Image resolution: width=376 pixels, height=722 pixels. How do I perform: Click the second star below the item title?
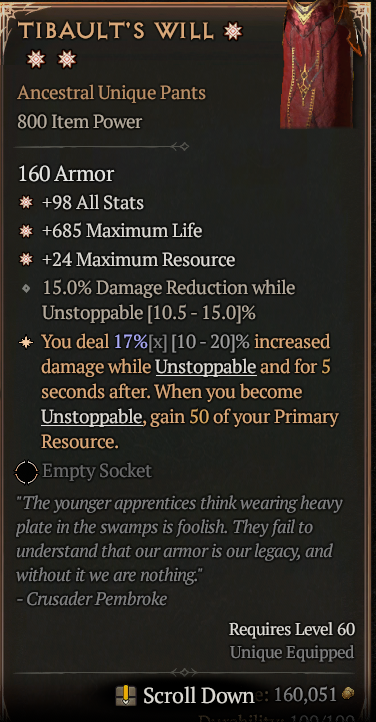[x=67, y=59]
